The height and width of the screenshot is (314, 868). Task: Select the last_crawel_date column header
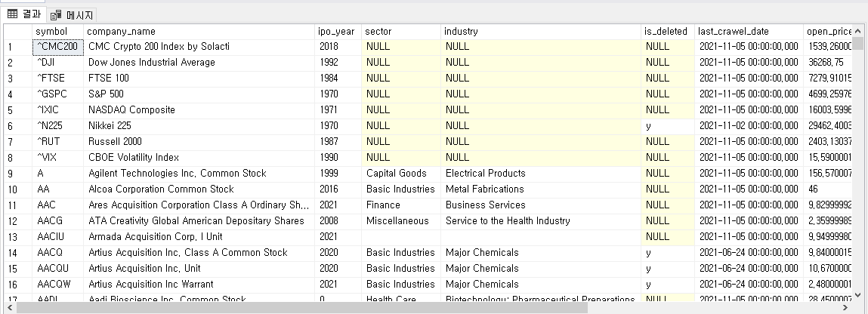coord(749,32)
